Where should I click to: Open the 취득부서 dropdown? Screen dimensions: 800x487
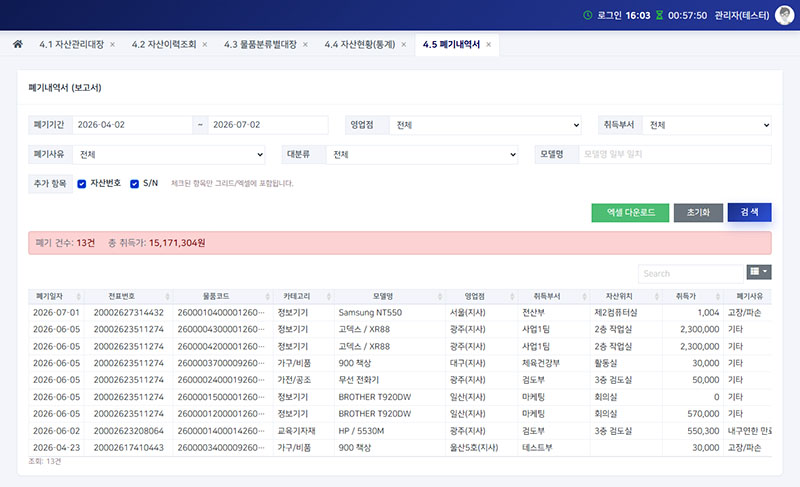(x=707, y=125)
